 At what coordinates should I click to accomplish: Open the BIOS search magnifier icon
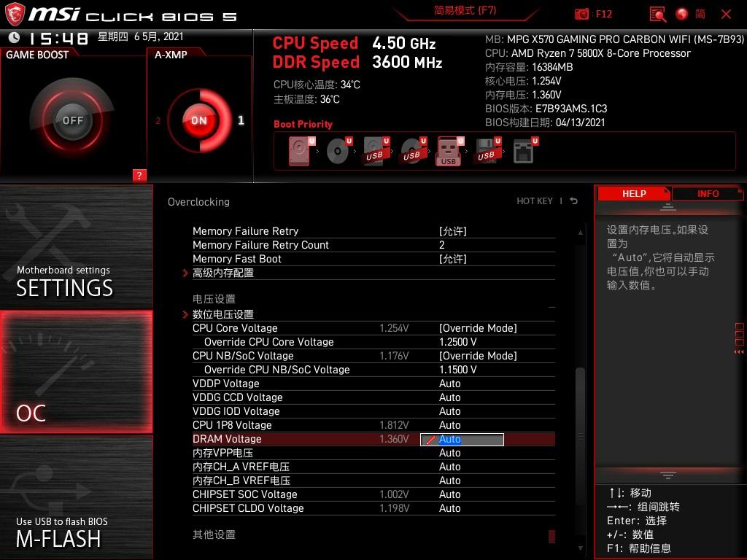tap(658, 15)
